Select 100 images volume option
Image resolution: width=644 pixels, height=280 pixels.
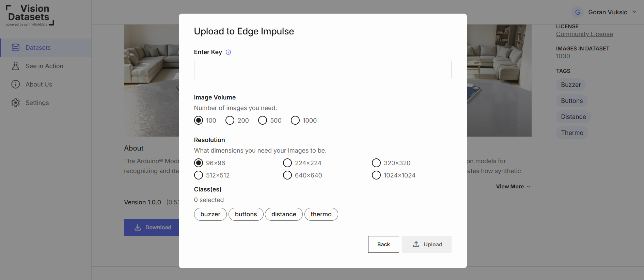[x=199, y=121]
